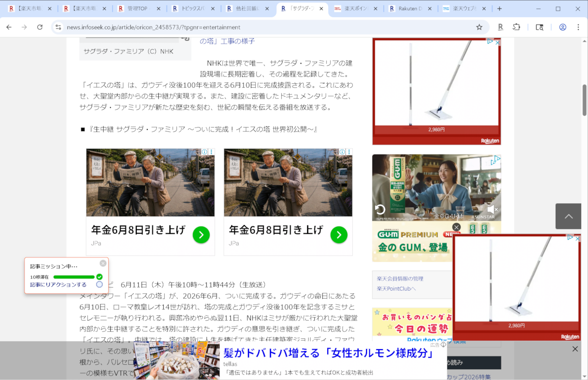Switch to the 楽天ポイント tab
This screenshot has height=380, width=588.
tap(357, 8)
